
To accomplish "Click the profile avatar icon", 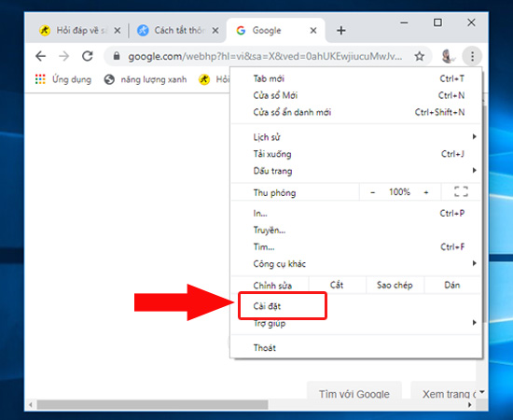I will (x=447, y=56).
